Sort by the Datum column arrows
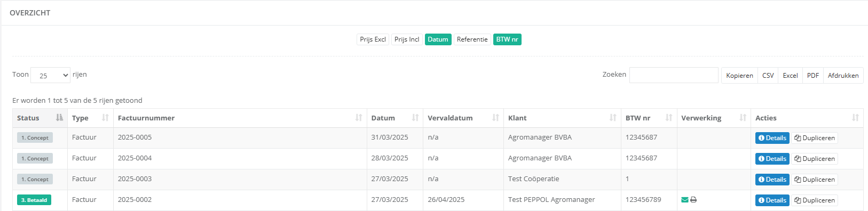The height and width of the screenshot is (211, 868). point(415,118)
